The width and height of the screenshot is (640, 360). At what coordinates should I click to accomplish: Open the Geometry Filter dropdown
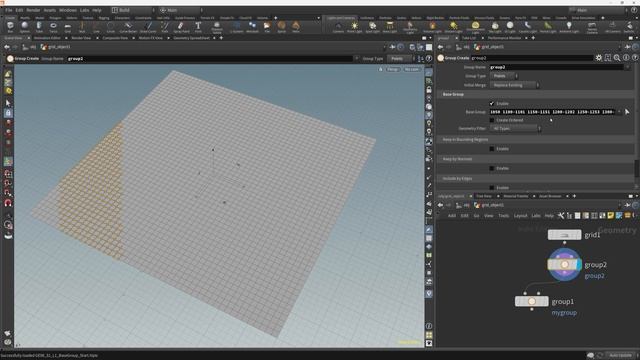516,128
